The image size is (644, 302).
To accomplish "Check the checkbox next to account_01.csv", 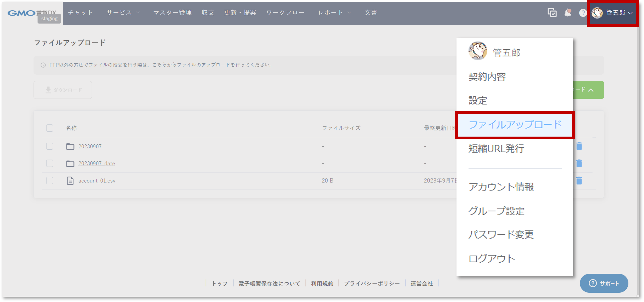I will click(49, 180).
